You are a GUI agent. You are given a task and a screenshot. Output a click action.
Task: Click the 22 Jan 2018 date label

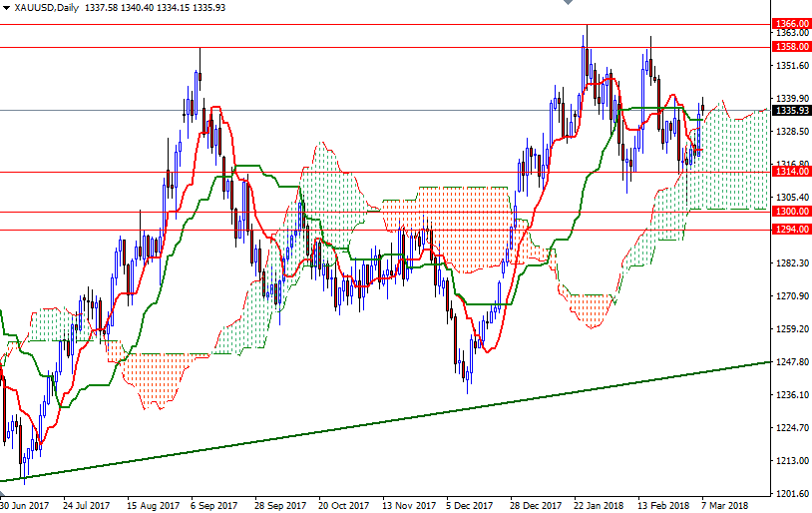pos(601,505)
